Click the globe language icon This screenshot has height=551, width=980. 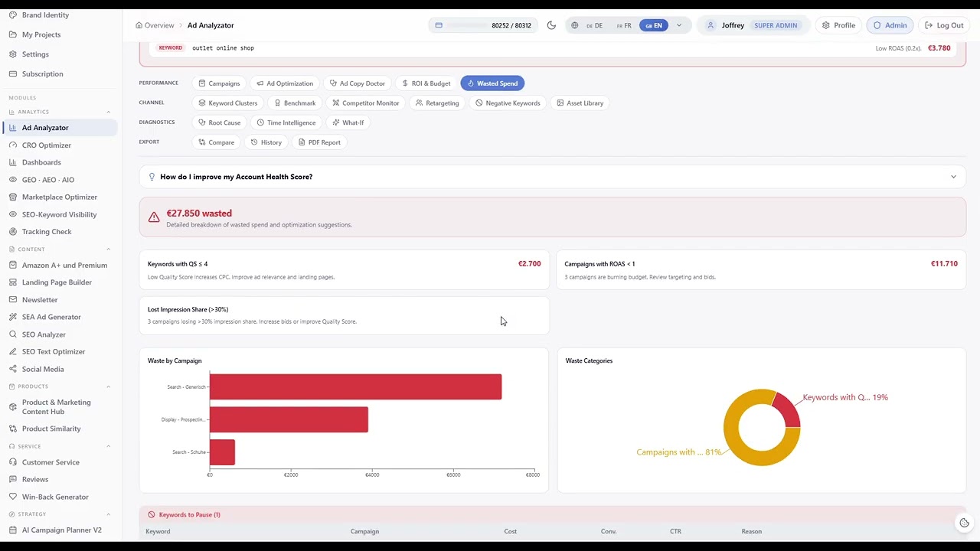pos(574,25)
